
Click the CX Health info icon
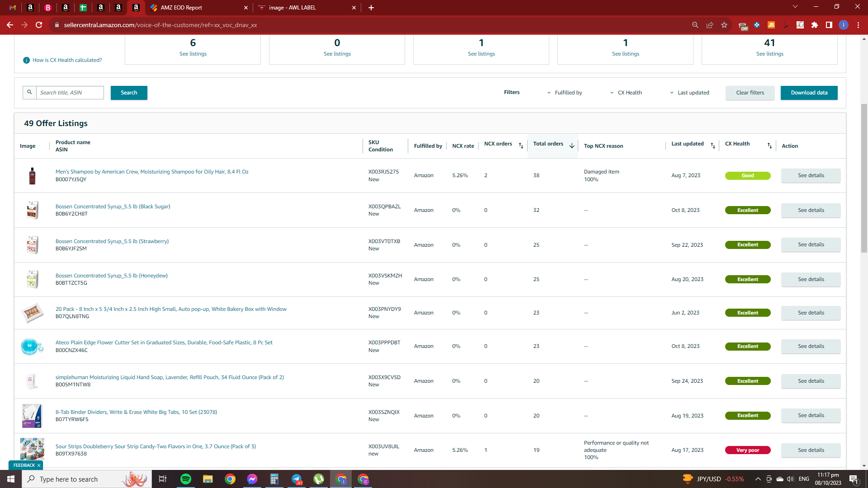tap(27, 60)
